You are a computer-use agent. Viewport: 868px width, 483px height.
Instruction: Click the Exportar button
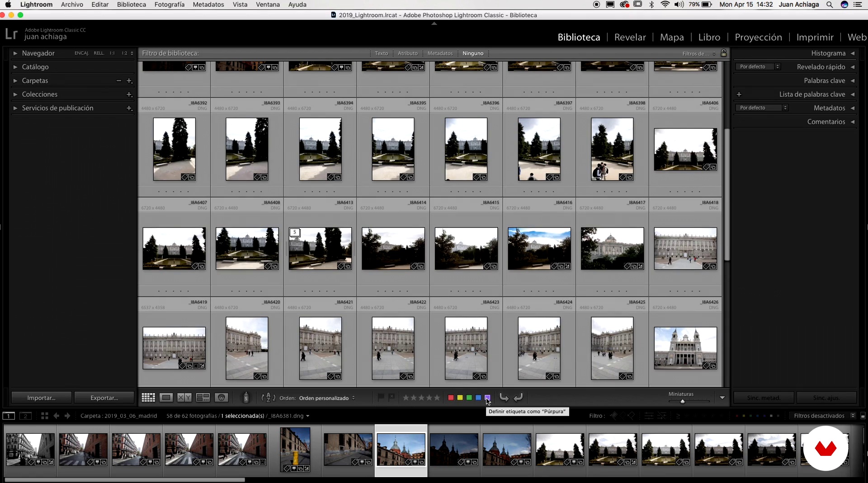point(104,398)
